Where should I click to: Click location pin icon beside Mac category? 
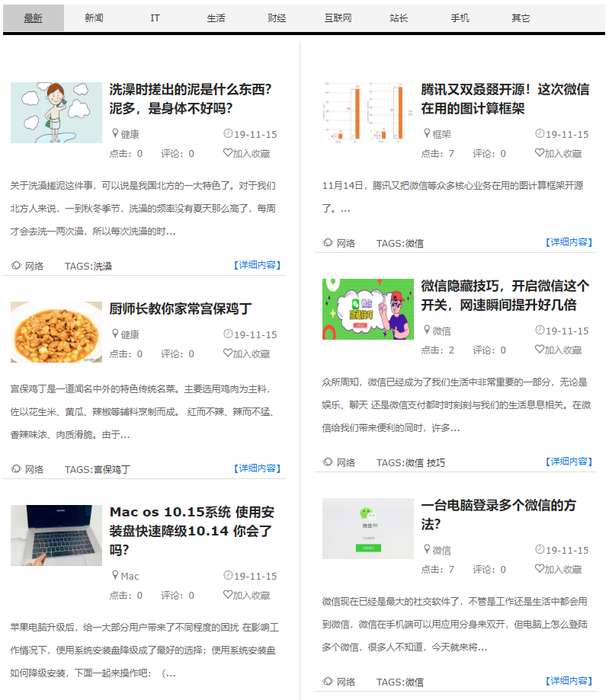pyautogui.click(x=115, y=575)
